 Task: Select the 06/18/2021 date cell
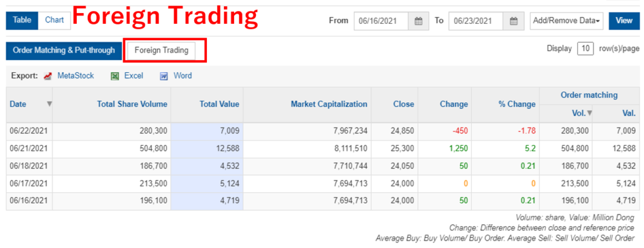29,166
